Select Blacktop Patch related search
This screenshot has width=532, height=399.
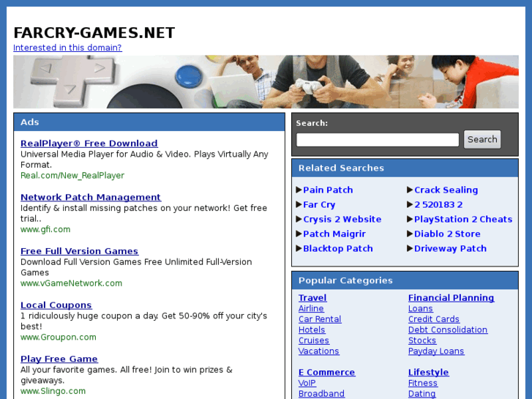[338, 249]
